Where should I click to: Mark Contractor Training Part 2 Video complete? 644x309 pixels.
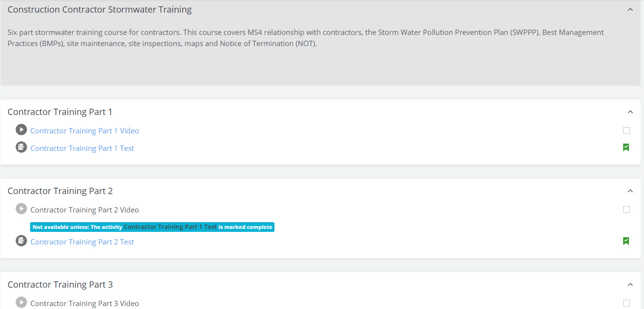(x=627, y=210)
